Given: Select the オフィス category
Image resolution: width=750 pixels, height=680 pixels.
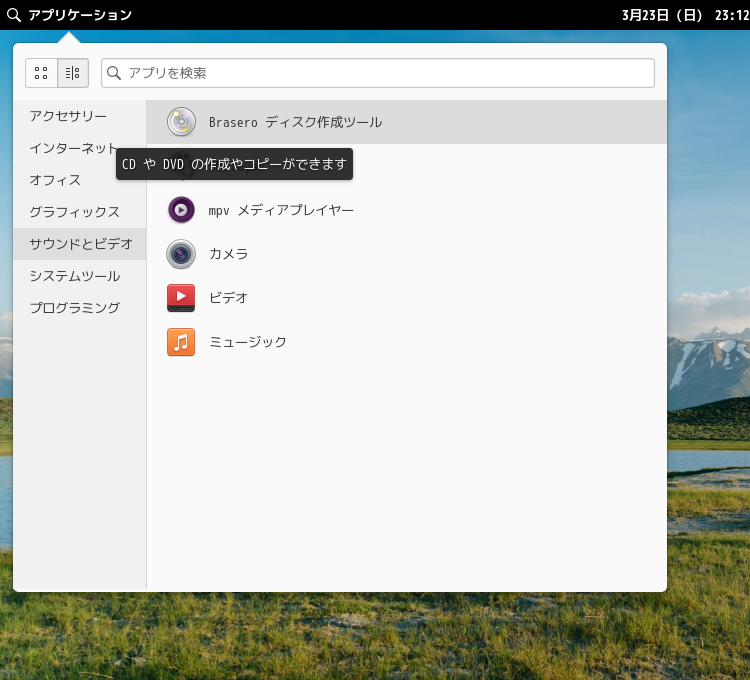Looking at the screenshot, I should (x=79, y=180).
